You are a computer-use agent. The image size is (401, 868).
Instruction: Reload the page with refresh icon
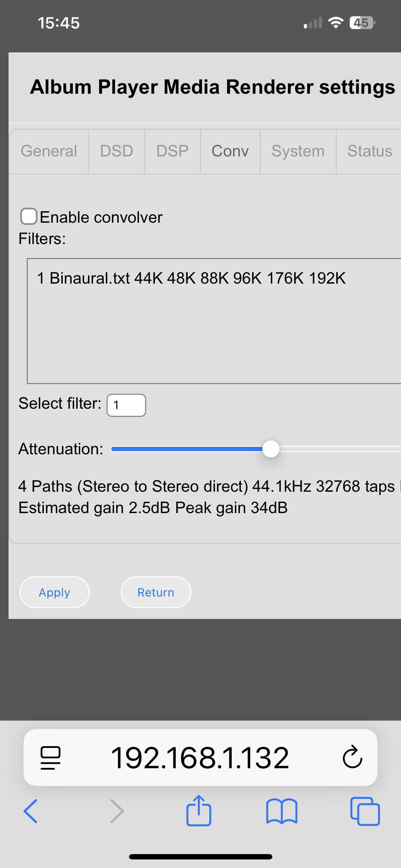(x=352, y=757)
